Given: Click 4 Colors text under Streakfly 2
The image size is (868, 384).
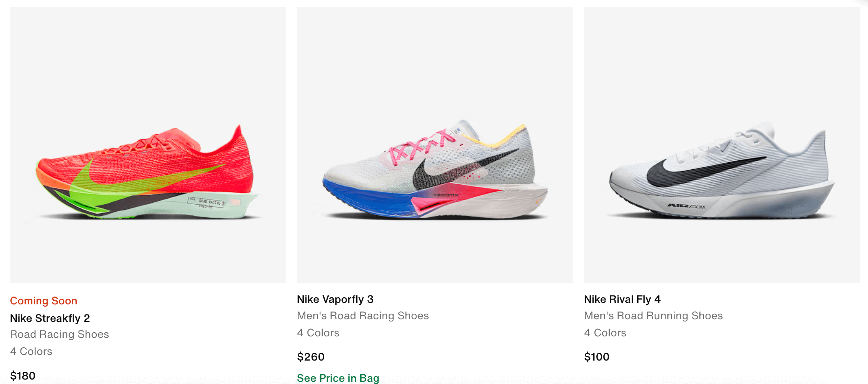Looking at the screenshot, I should click(31, 351).
